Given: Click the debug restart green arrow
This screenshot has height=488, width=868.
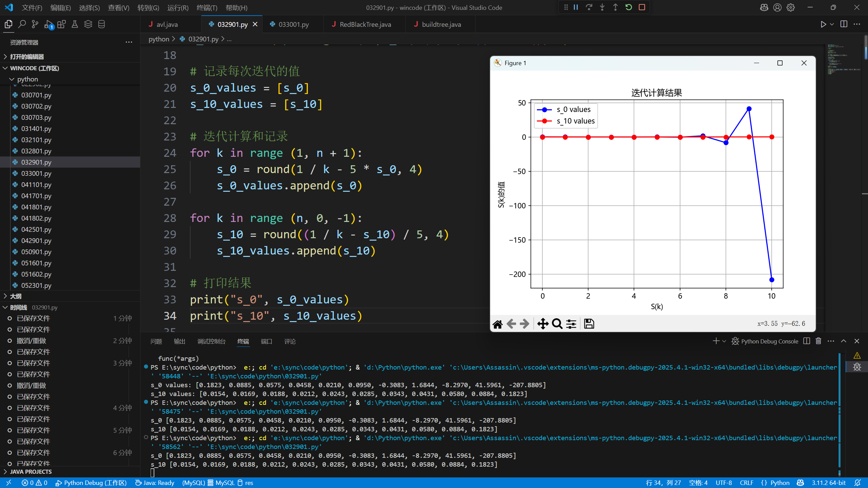Looking at the screenshot, I should click(629, 7).
